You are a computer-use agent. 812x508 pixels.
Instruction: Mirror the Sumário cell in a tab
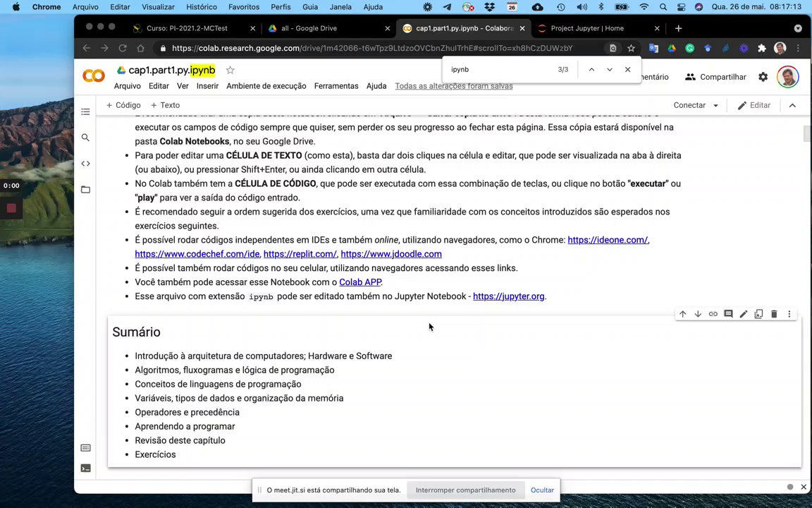(758, 313)
